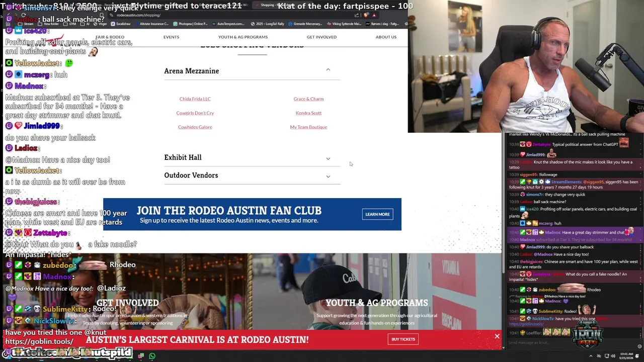
Task: Open WhatsApp from the taskbar
Action: click(x=152, y=356)
